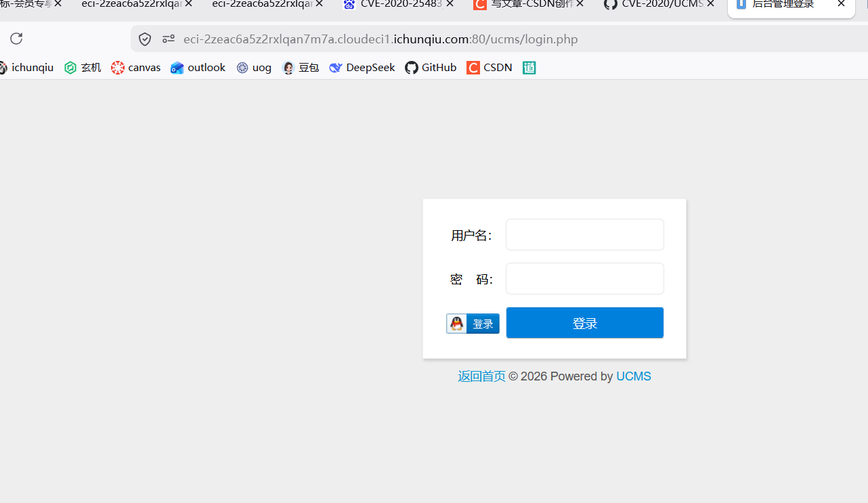Switch to the first eci-2zeac6a5z2rxlqan tab
868x503 pixels.
(131, 3)
